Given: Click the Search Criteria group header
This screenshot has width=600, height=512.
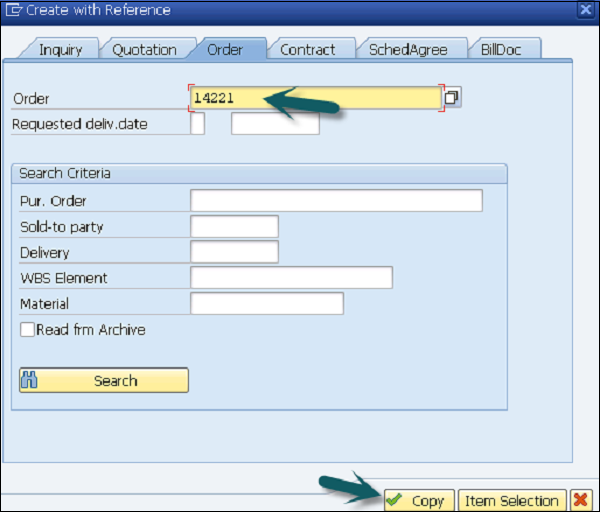Looking at the screenshot, I should [259, 173].
